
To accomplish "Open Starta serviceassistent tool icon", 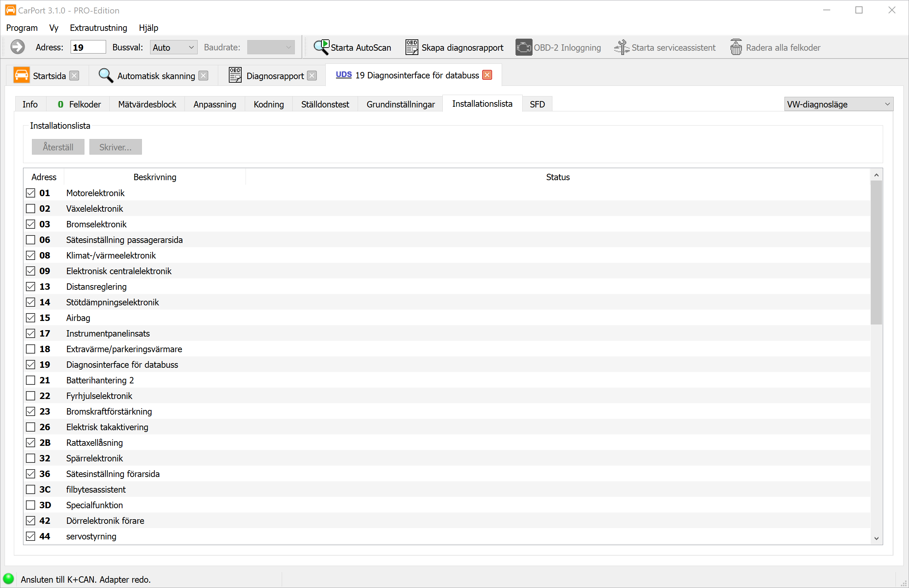I will click(621, 48).
